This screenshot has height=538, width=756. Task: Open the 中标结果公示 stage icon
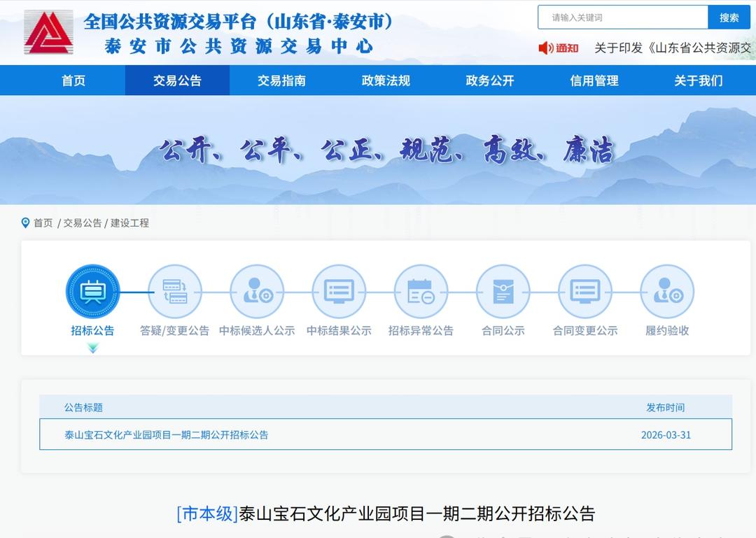coord(339,291)
